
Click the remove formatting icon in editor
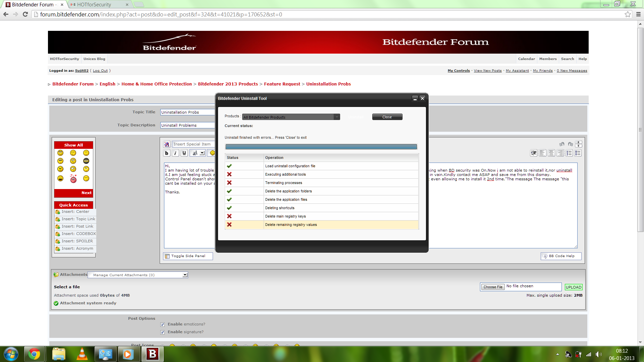[167, 144]
